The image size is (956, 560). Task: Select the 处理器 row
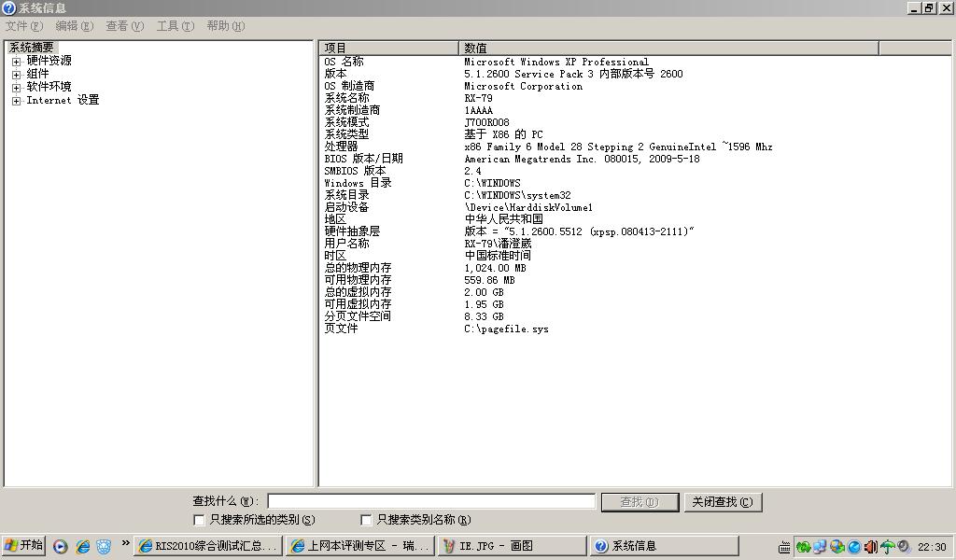tap(634, 147)
